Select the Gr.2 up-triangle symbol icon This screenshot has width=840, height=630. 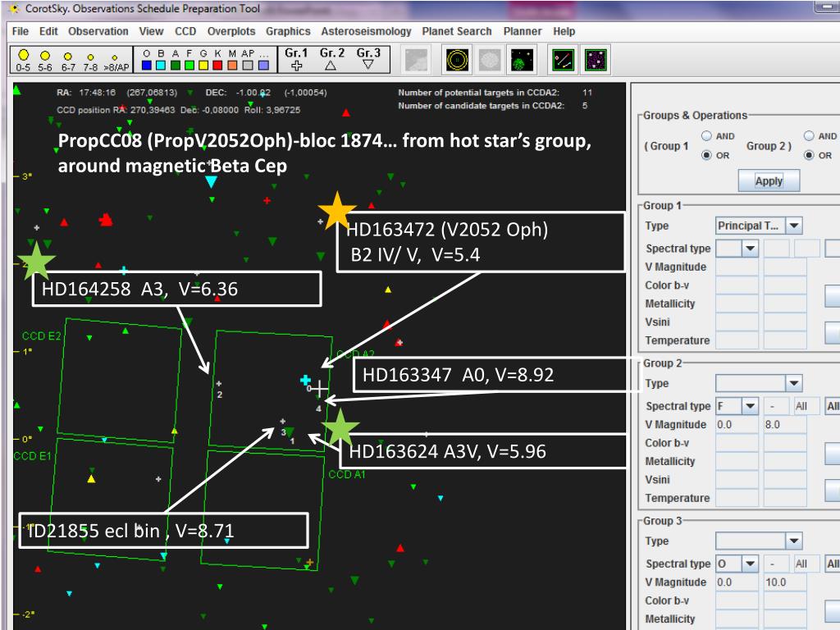pyautogui.click(x=331, y=66)
